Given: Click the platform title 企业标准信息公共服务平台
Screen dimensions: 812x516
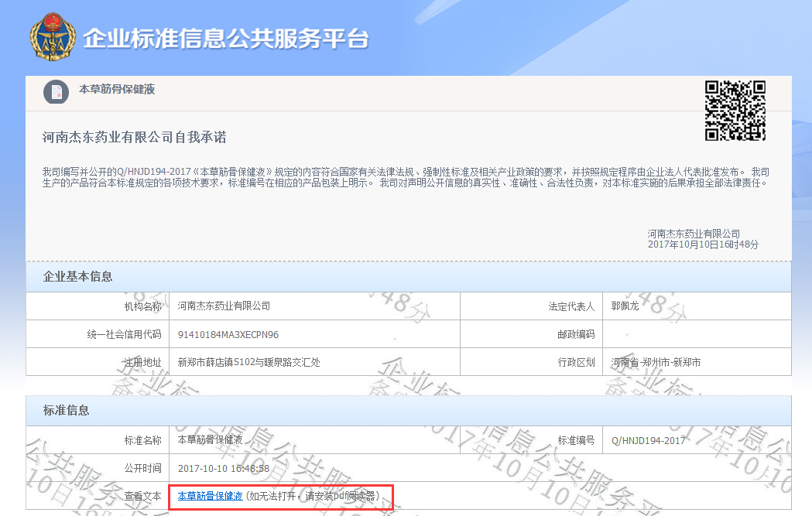Looking at the screenshot, I should click(226, 39).
